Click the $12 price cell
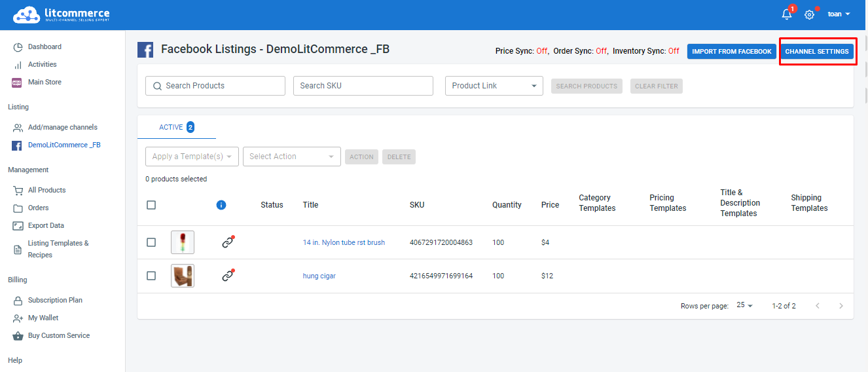Screen dimensions: 868x372 tap(547, 276)
